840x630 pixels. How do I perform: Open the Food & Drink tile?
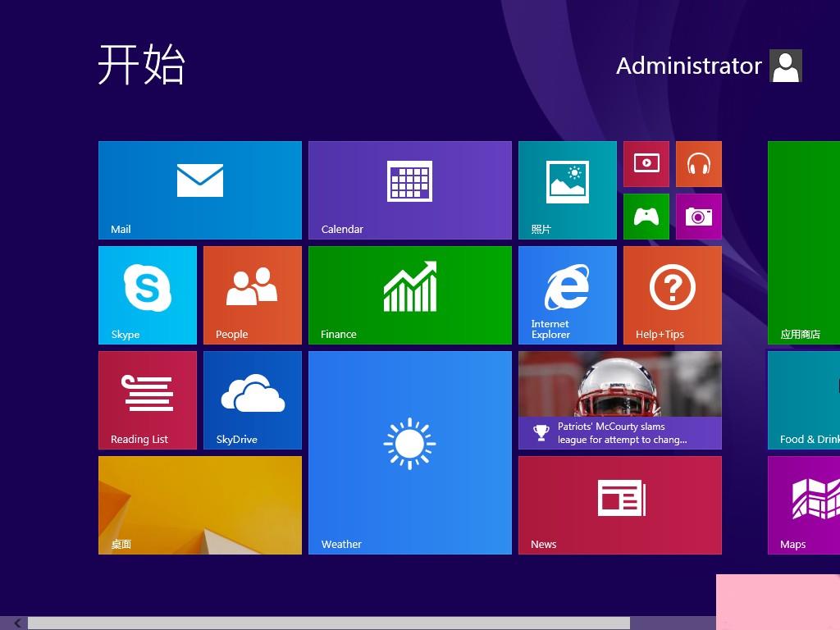804,400
